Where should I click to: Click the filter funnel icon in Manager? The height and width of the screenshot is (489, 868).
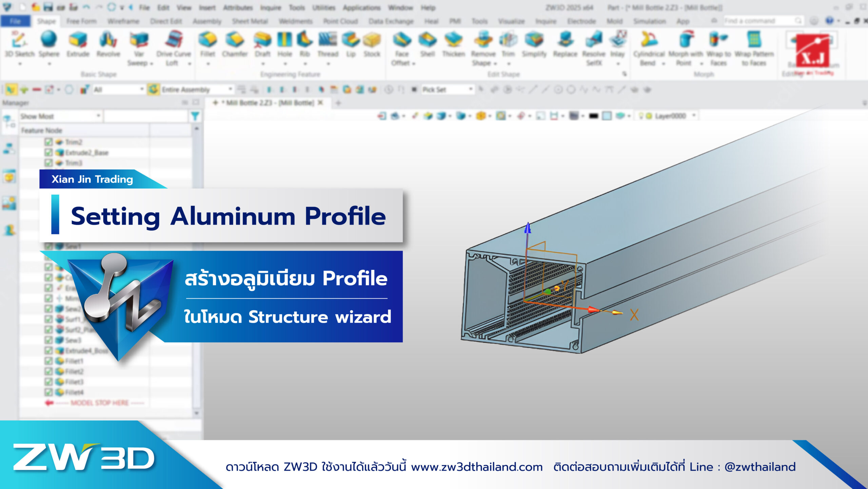click(195, 117)
